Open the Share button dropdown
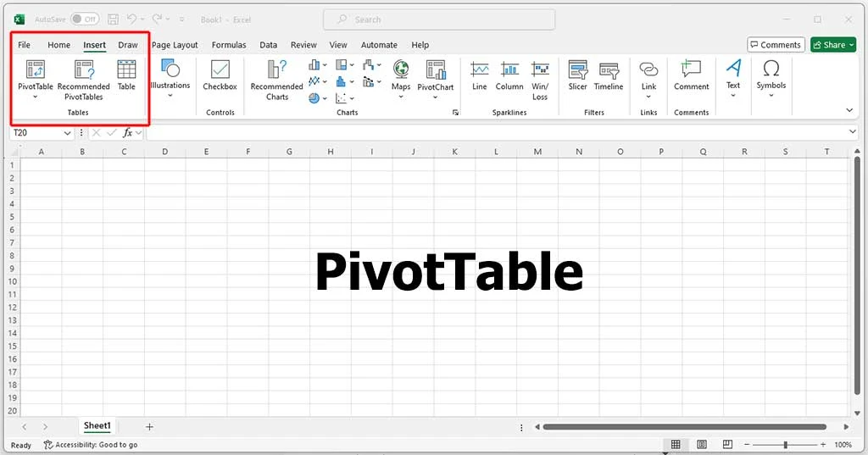 coord(852,45)
